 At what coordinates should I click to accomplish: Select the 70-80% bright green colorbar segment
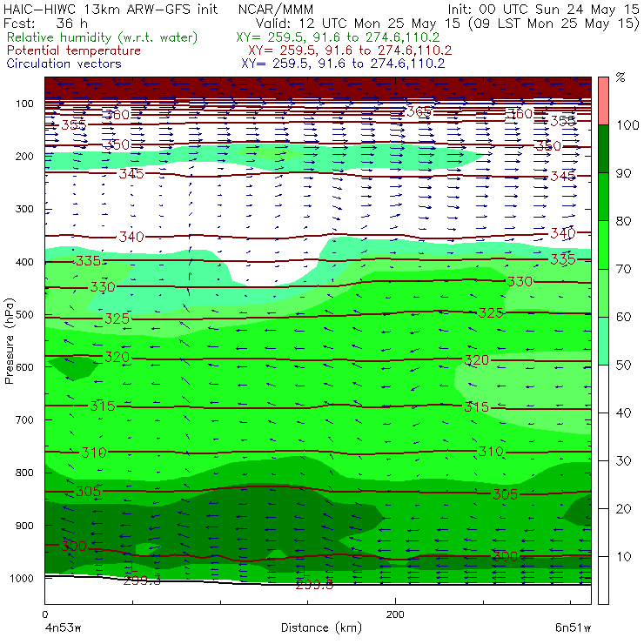pyautogui.click(x=603, y=245)
